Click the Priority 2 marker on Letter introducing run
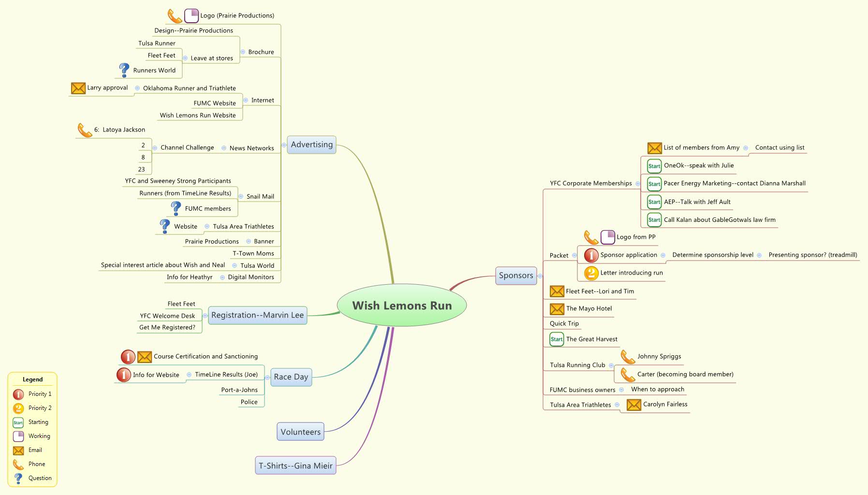Image resolution: width=868 pixels, height=495 pixels. click(x=591, y=273)
